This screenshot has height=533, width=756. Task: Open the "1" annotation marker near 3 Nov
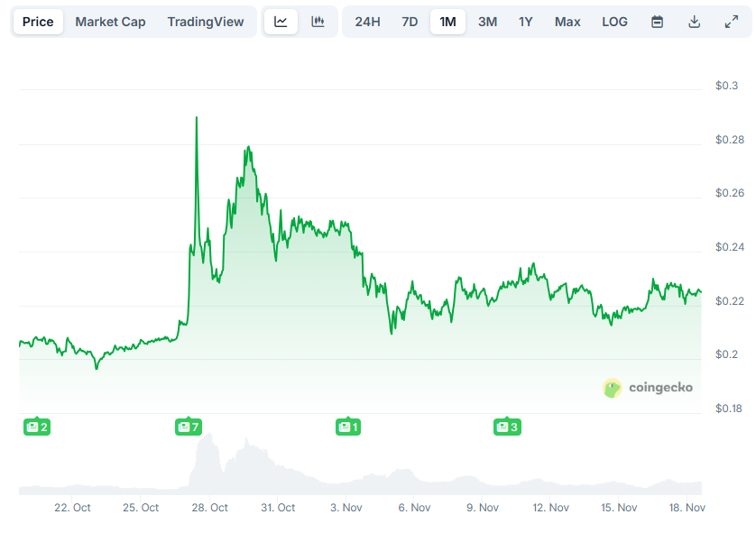(x=348, y=427)
